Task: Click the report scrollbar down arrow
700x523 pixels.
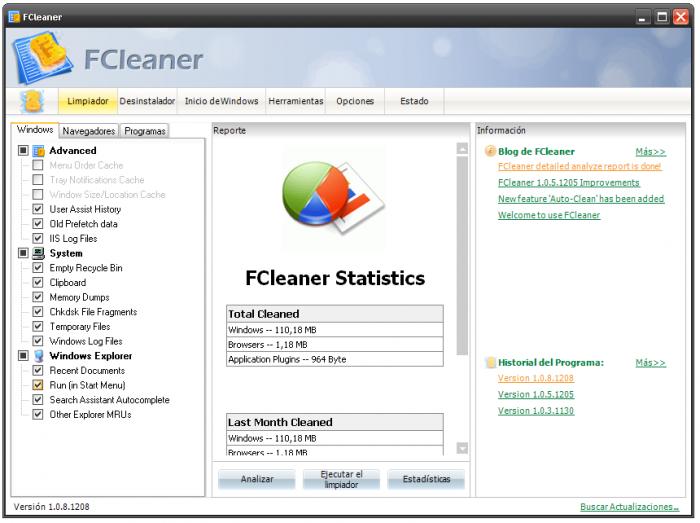Action: coord(462,448)
